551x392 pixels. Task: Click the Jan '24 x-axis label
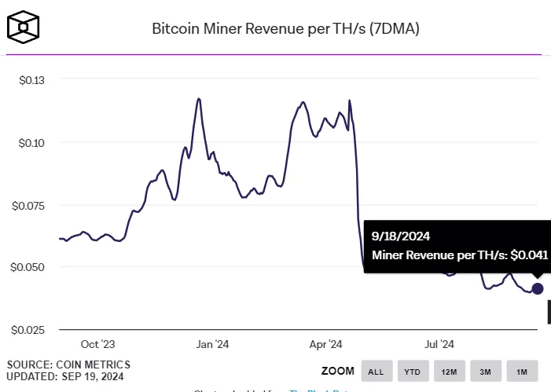coord(212,344)
